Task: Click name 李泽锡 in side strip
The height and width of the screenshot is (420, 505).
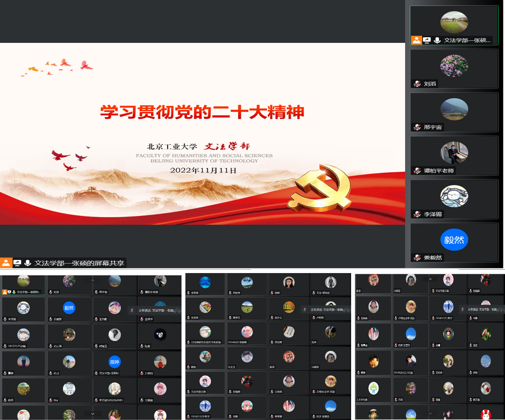Action: 433,214
